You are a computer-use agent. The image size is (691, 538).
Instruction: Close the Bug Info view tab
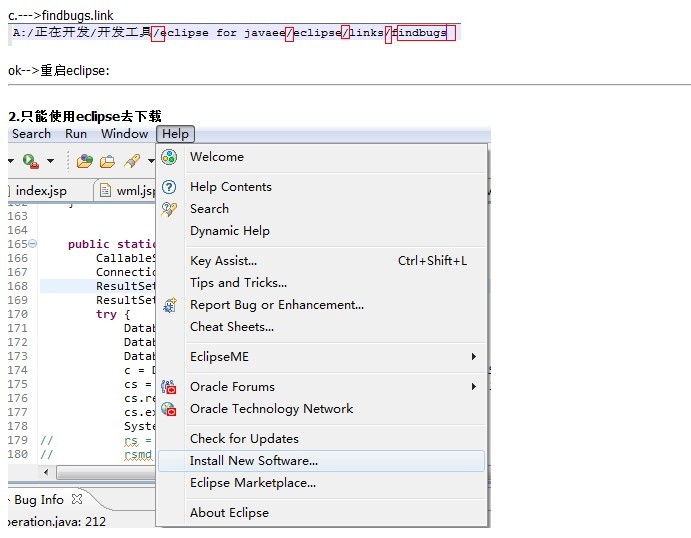point(77,498)
